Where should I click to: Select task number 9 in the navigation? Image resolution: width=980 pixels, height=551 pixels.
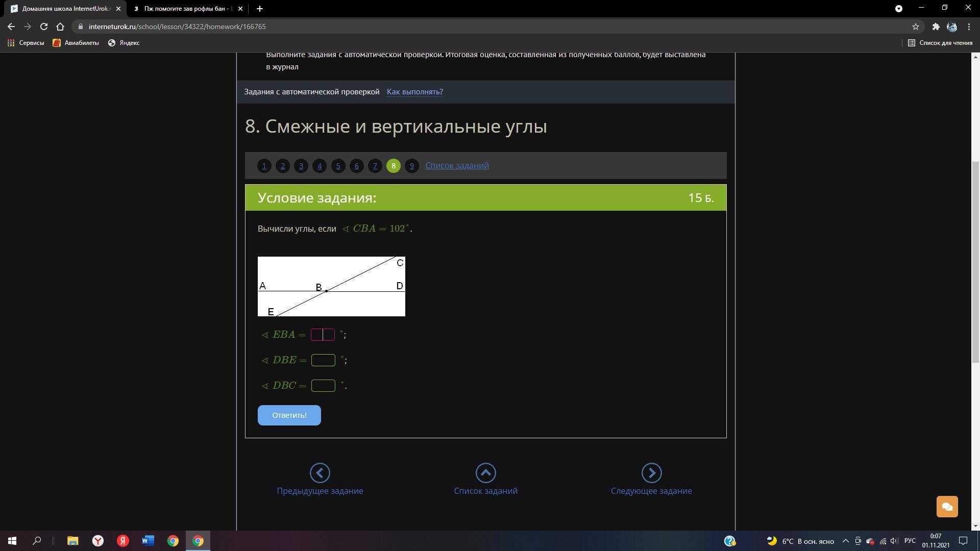(x=411, y=166)
